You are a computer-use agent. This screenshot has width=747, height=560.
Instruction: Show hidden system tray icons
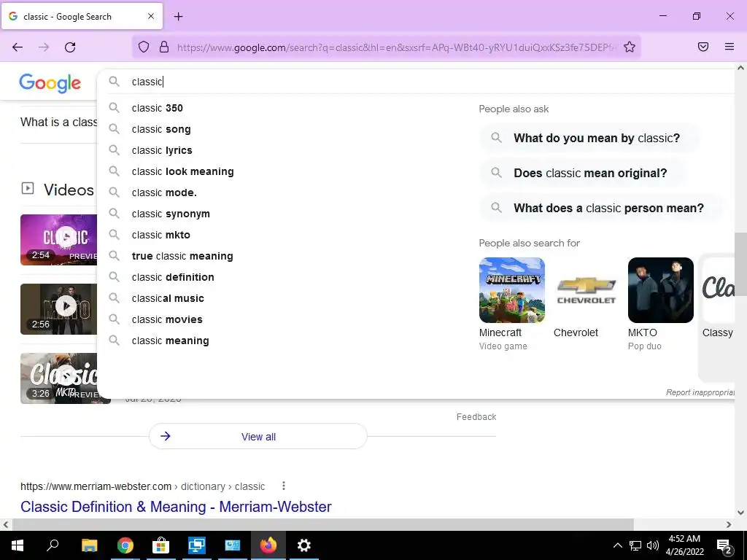point(617,545)
